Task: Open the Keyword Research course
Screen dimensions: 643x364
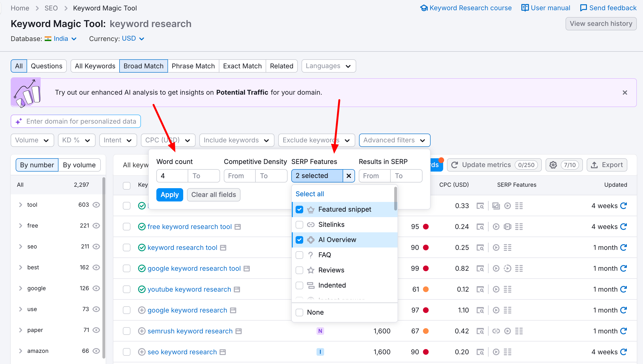Action: (x=466, y=8)
